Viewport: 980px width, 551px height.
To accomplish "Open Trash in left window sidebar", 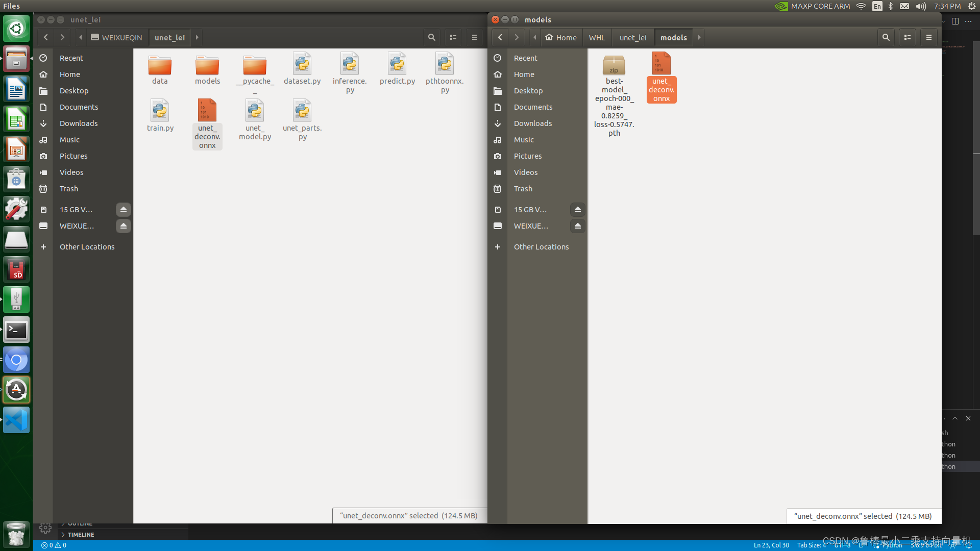I will 68,189.
